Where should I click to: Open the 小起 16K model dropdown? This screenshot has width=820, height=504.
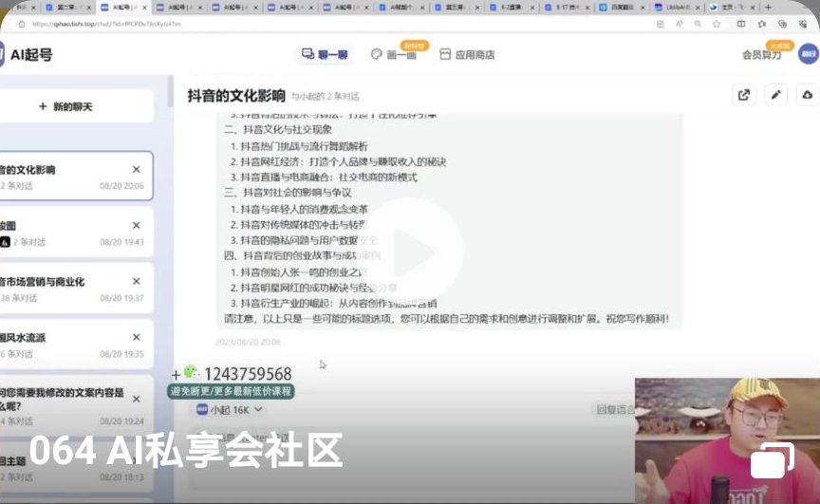[x=230, y=410]
